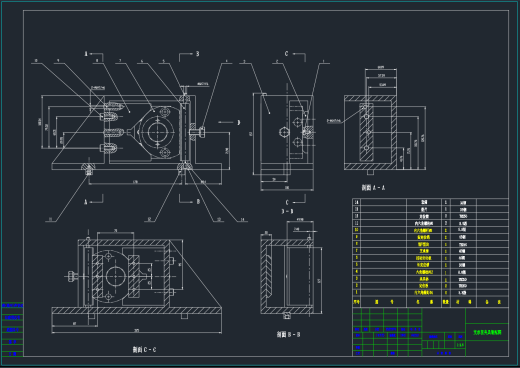Viewport: 520px width, 368px height.
Task: Select the large circle in C-C section view
Action: [x=115, y=276]
